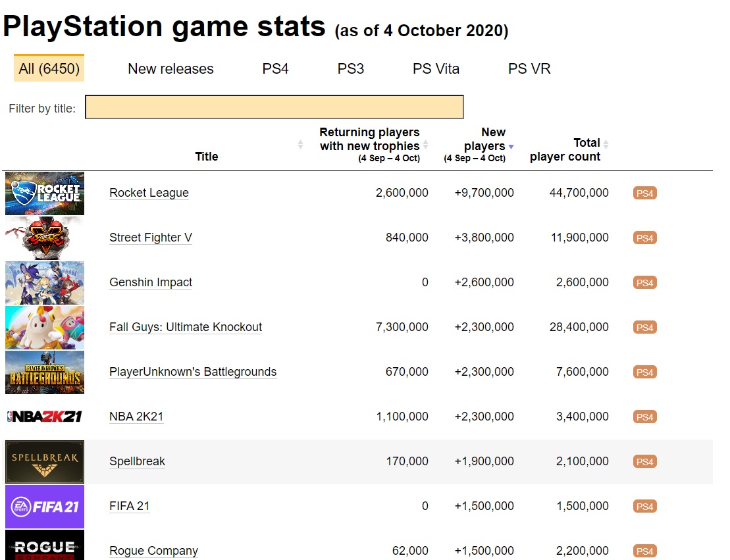Sort by Title column arrows
The image size is (730, 560).
(x=301, y=144)
